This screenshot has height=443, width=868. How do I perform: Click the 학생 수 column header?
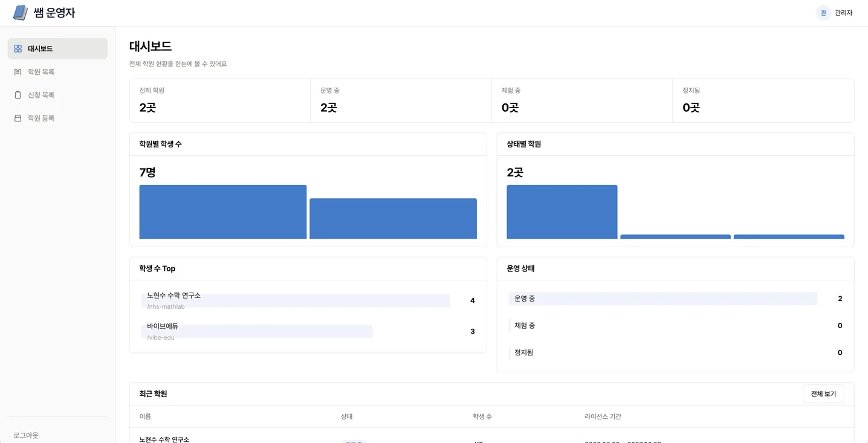point(482,416)
